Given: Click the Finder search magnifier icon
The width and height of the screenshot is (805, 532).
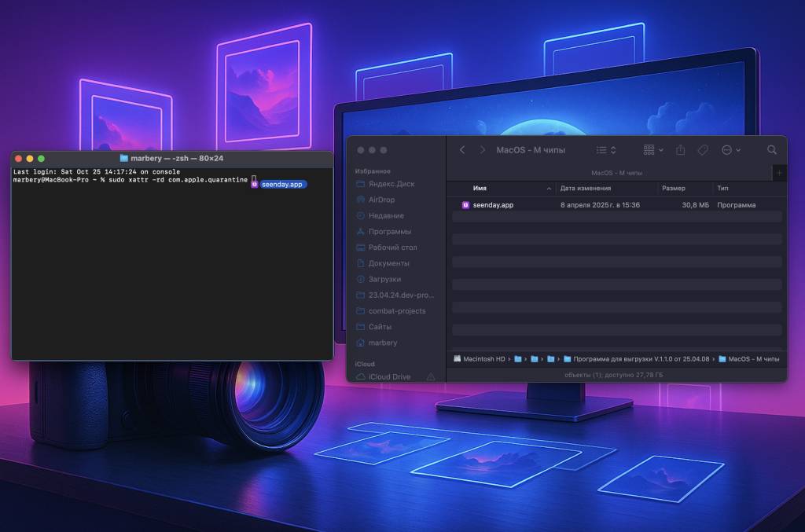Looking at the screenshot, I should click(x=772, y=150).
